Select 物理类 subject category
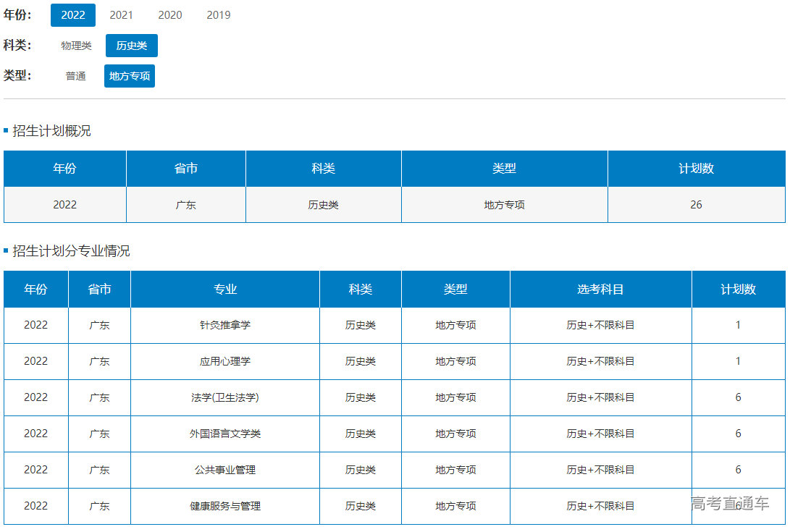The width and height of the screenshot is (790, 532). pos(76,46)
